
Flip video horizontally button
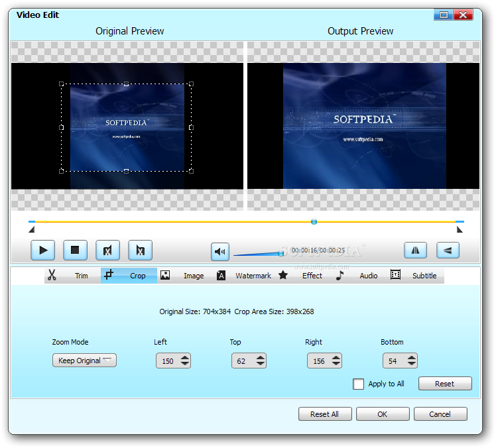(415, 251)
